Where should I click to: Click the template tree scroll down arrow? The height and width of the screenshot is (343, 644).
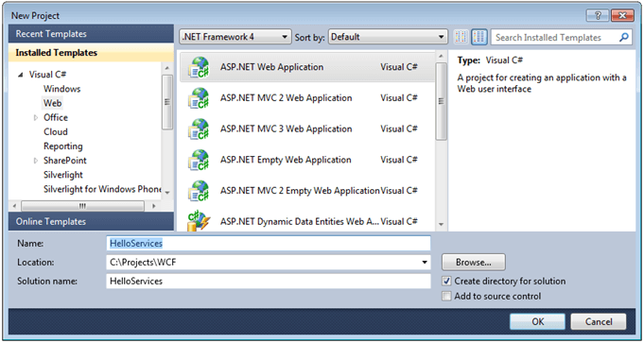point(167,192)
